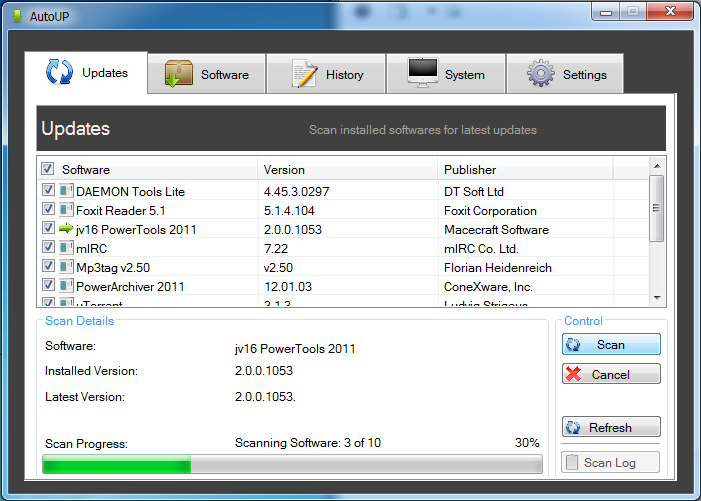Click the scroll up arrow of list
701x501 pixels.
pos(657,166)
